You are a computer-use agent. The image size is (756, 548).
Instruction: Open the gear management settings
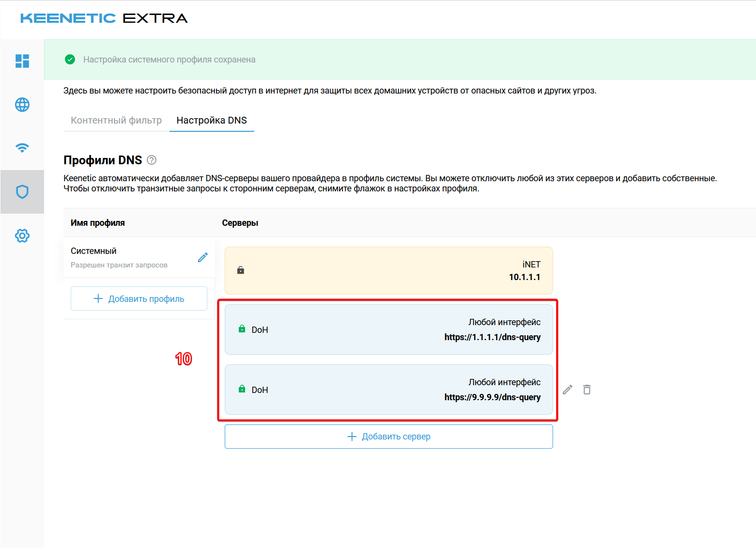pyautogui.click(x=22, y=236)
